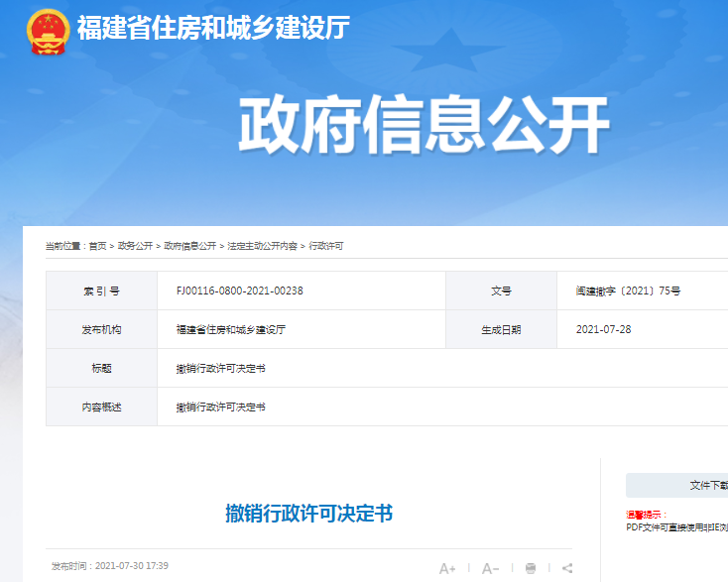Viewport: 728px width, 582px height.
Task: Select 撤销行政许可决定书 in the 标题 row
Action: (x=220, y=369)
